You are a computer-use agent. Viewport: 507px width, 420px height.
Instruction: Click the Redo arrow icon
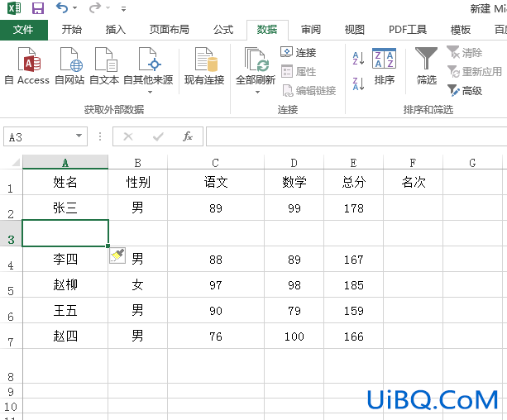coord(95,7)
